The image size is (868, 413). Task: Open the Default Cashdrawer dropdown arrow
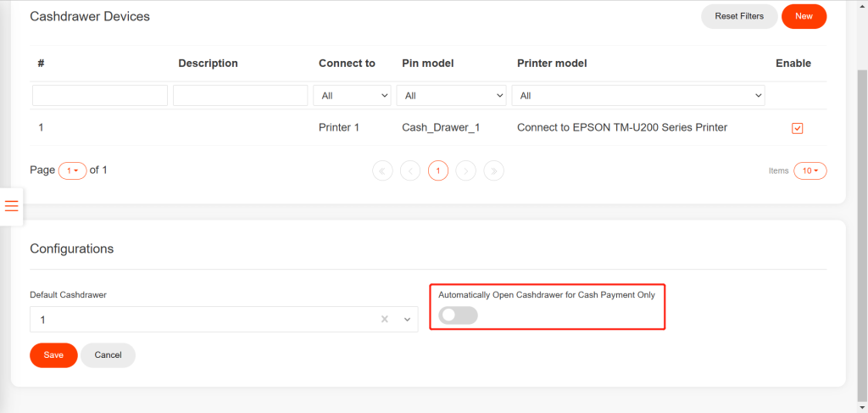[x=407, y=320]
